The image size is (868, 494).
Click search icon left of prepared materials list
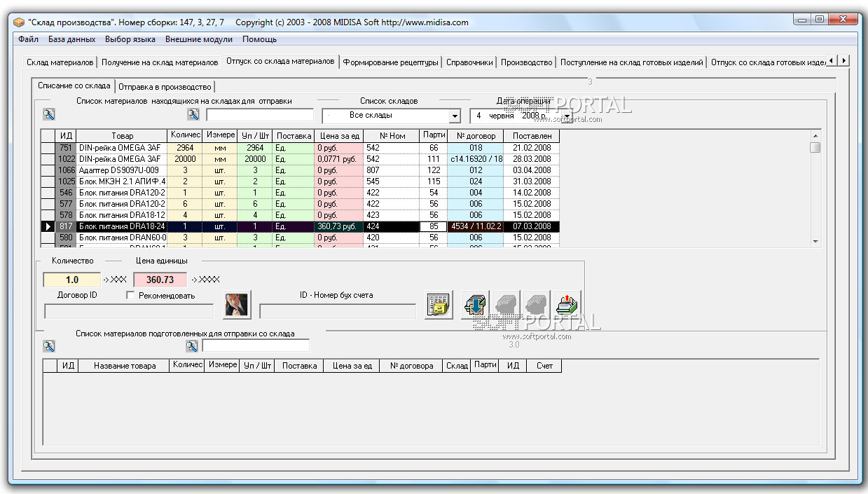(x=49, y=346)
